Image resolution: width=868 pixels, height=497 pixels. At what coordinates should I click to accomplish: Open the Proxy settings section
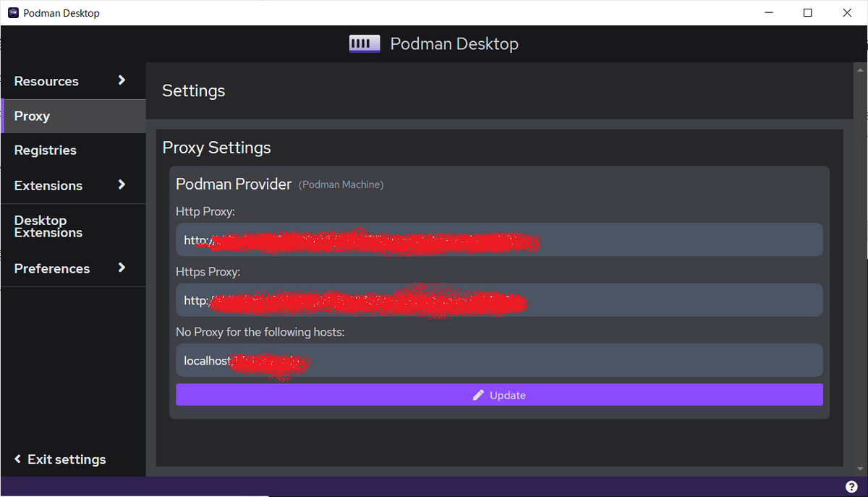tap(73, 116)
